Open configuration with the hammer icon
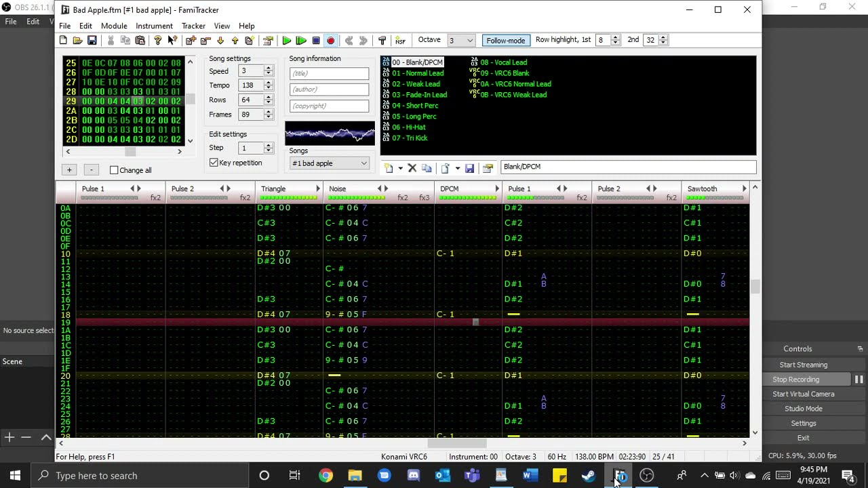The height and width of the screenshot is (488, 868). 382,41
